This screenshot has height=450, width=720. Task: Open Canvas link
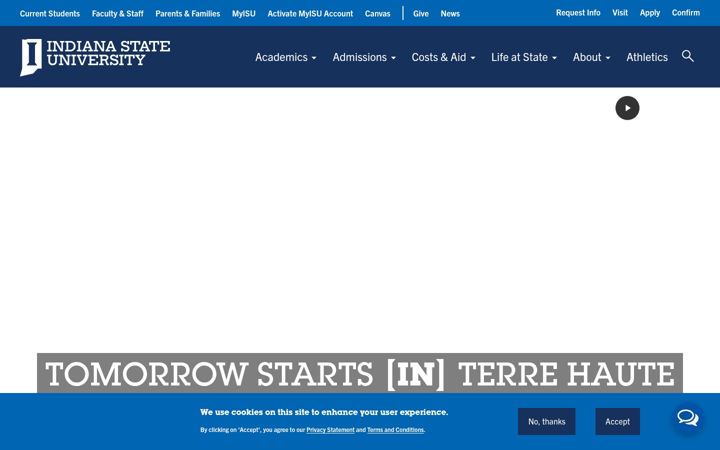pyautogui.click(x=377, y=14)
